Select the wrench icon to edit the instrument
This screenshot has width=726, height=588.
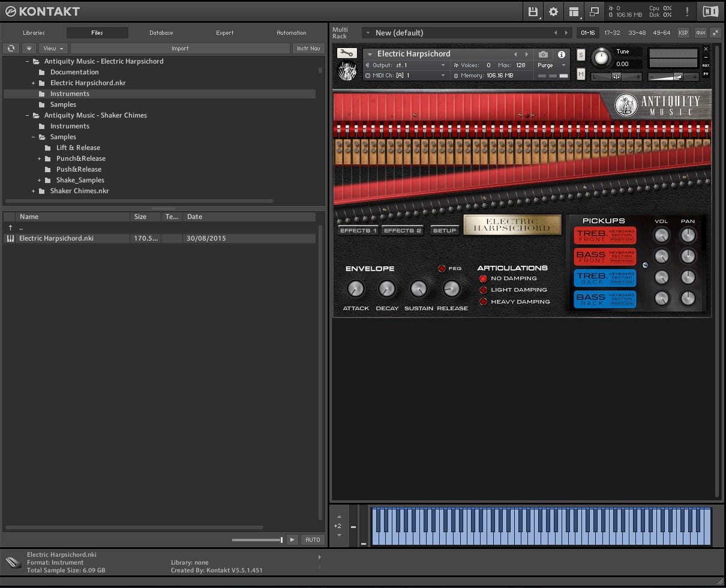pyautogui.click(x=347, y=53)
